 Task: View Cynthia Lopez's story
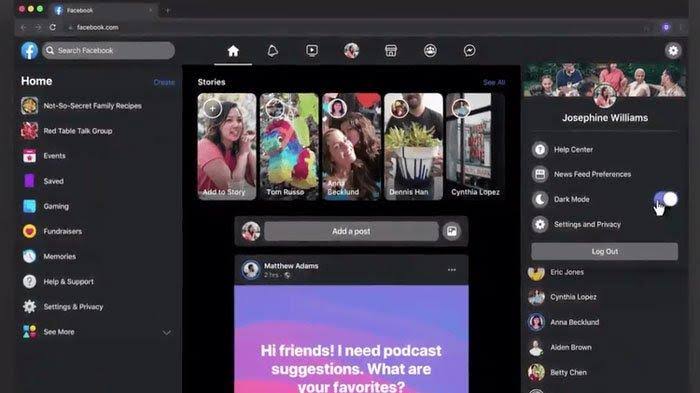[x=475, y=146]
